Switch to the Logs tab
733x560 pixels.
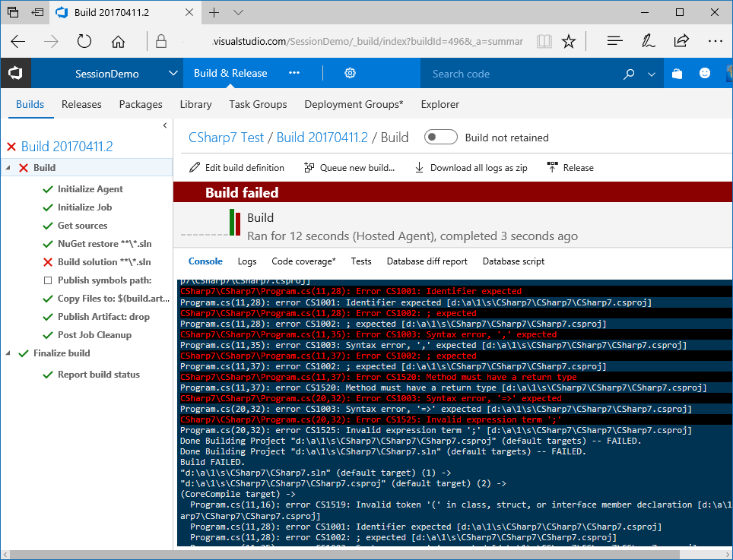click(247, 261)
